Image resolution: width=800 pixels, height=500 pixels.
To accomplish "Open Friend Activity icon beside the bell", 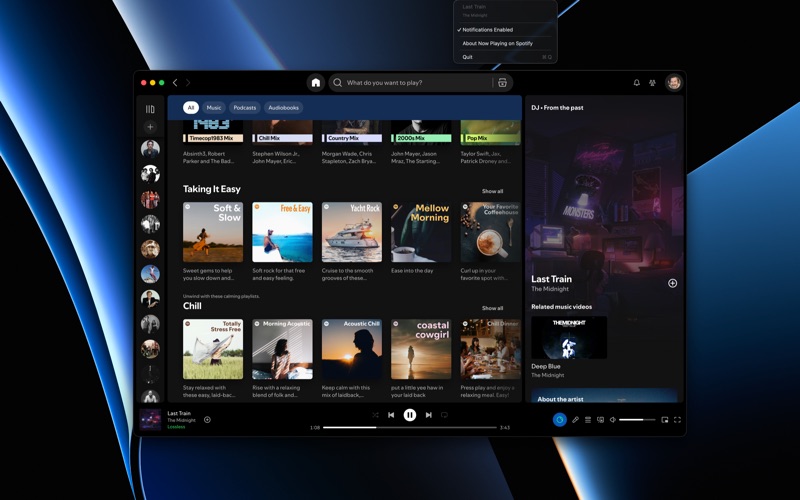I will tap(652, 83).
